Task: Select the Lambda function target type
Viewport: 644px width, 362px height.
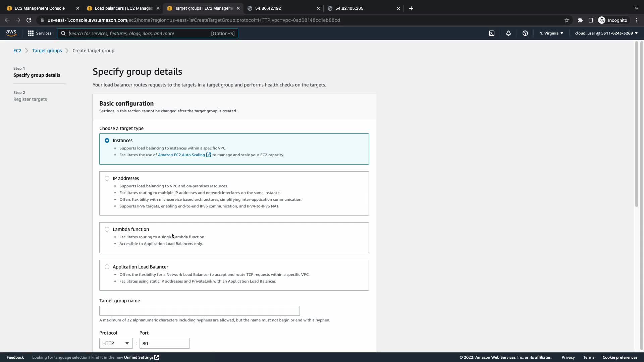Action: [107, 229]
